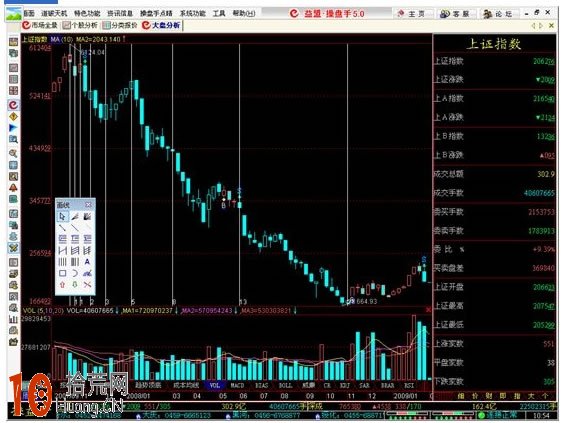
Task: Switch to the 个股分析 tab
Action: pos(80,25)
